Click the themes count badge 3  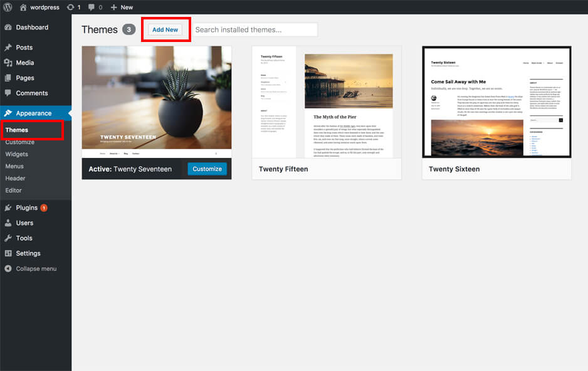(129, 29)
